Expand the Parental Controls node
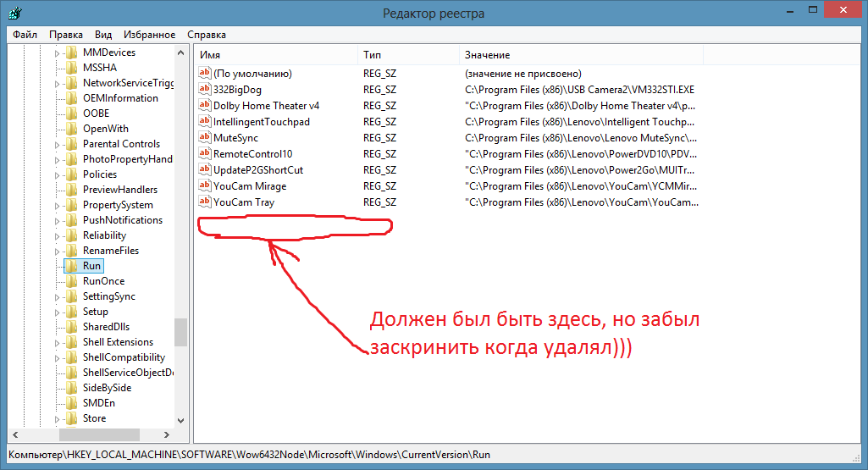The height and width of the screenshot is (470, 868). pyautogui.click(x=57, y=145)
